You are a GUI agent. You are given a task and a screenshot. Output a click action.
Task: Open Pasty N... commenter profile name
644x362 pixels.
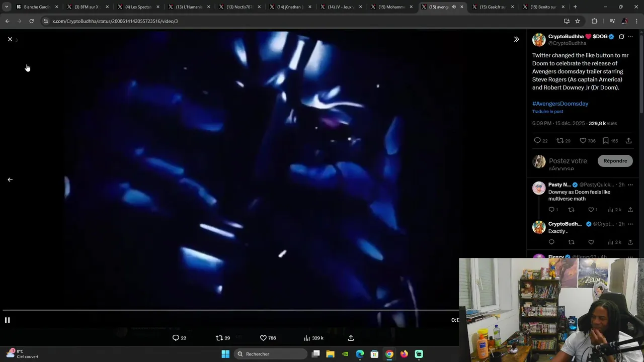coord(559,185)
